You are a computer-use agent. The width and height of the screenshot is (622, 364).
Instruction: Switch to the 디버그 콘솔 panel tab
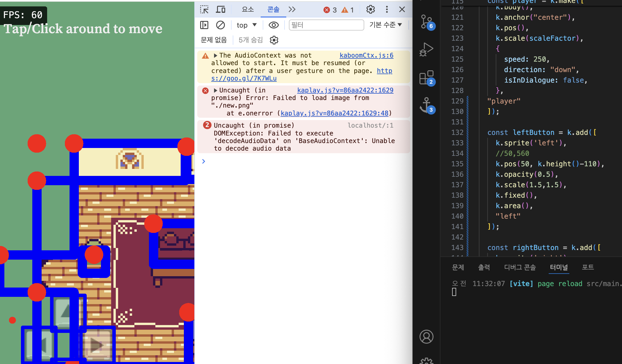[x=520, y=267]
